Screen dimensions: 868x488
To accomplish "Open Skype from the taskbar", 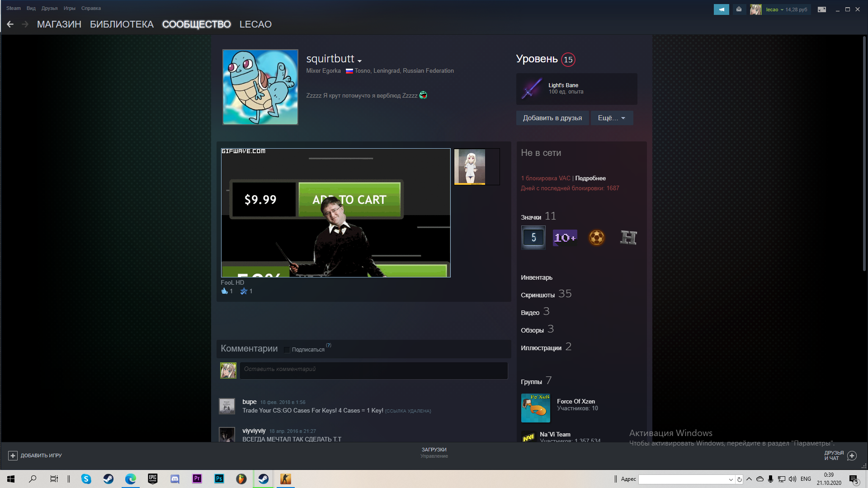I will (x=86, y=479).
